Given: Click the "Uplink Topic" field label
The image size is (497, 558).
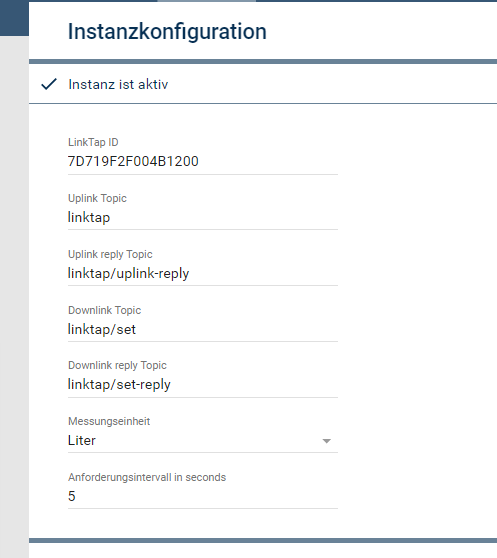Looking at the screenshot, I should [97, 198].
